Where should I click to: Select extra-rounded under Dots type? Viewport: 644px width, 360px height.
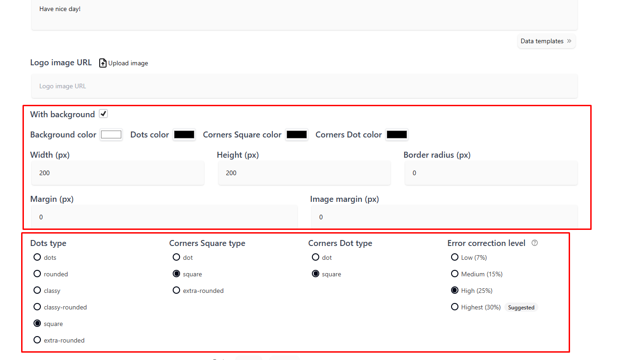tap(37, 340)
